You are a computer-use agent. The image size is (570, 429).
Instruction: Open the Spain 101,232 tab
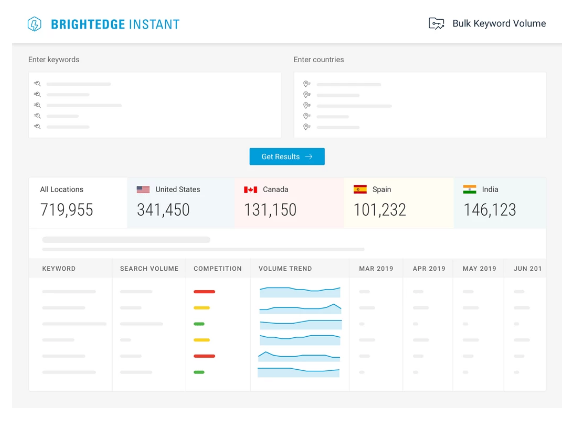click(x=399, y=203)
